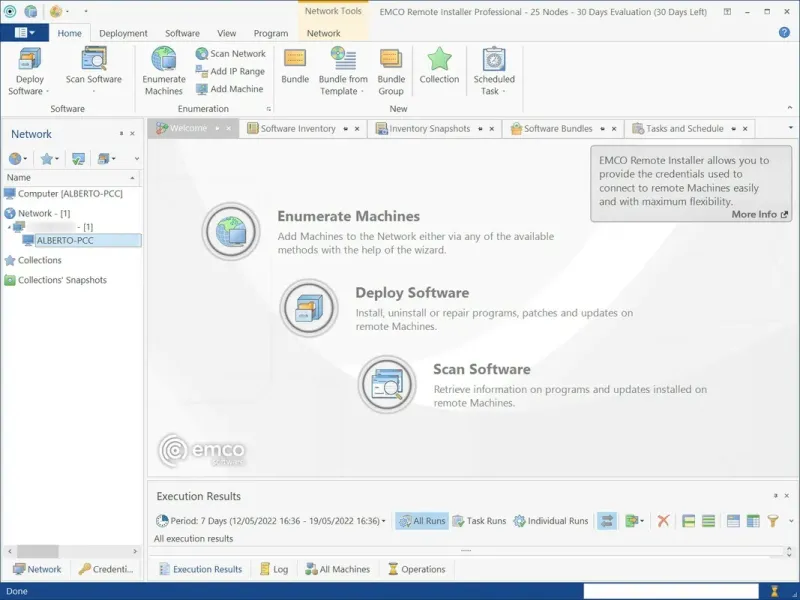Toggle Task Runs view mode

(x=479, y=521)
